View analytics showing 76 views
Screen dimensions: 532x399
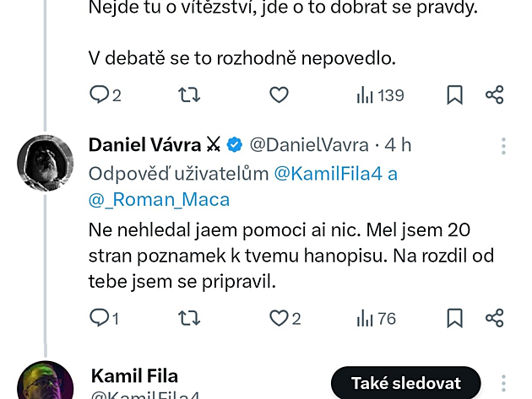click(x=376, y=317)
